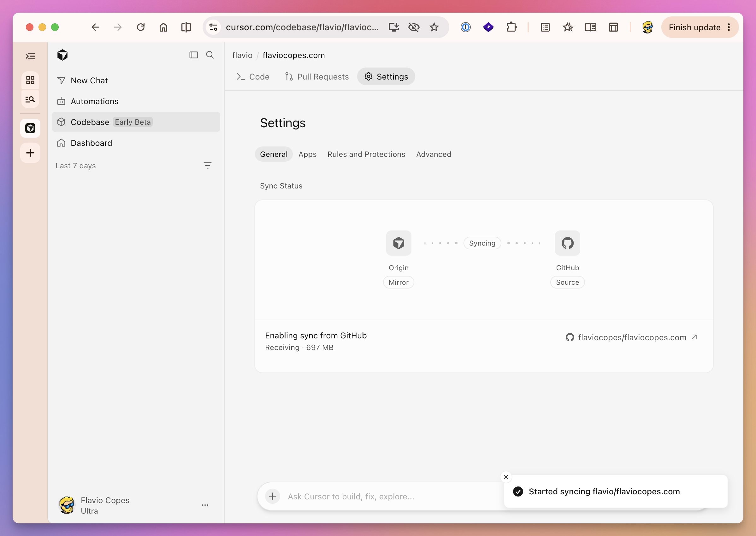
Task: Click the Source badge
Action: point(568,283)
